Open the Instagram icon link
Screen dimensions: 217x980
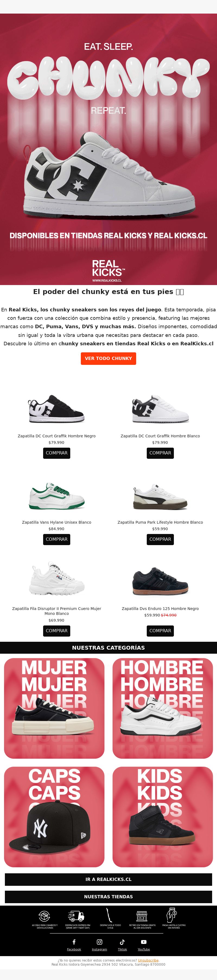tap(100, 942)
